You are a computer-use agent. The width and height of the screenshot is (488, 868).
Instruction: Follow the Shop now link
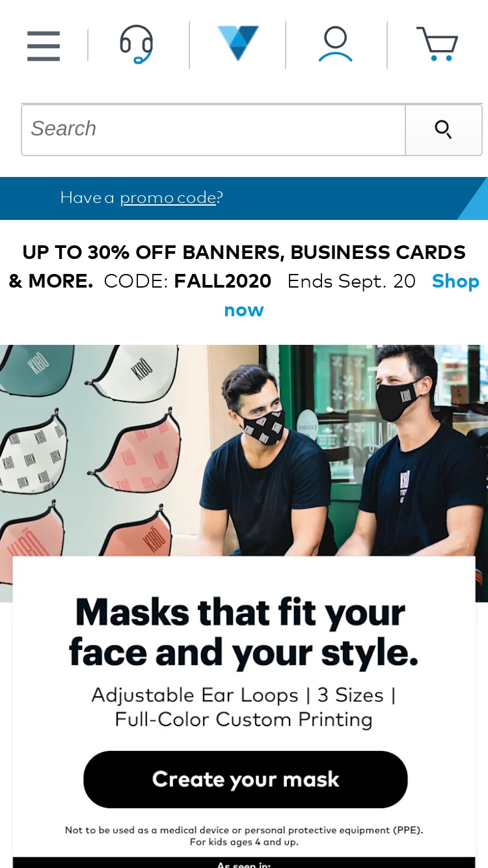pos(351,295)
